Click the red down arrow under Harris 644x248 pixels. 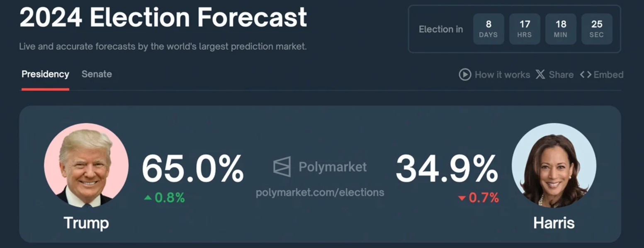(462, 199)
